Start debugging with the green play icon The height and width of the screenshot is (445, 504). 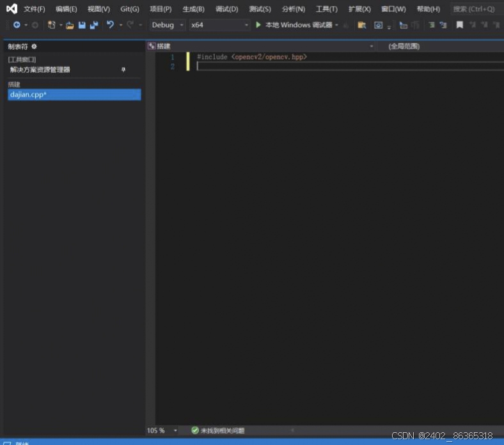point(258,25)
